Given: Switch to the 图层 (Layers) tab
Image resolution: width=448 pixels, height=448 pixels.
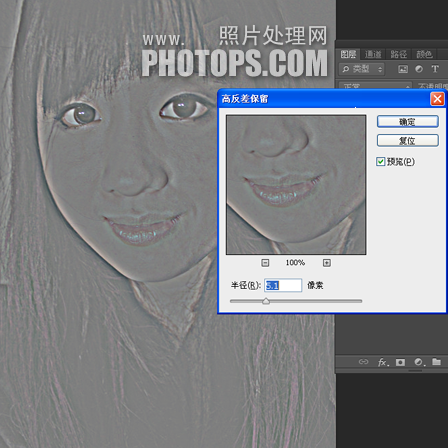Looking at the screenshot, I should tap(348, 54).
